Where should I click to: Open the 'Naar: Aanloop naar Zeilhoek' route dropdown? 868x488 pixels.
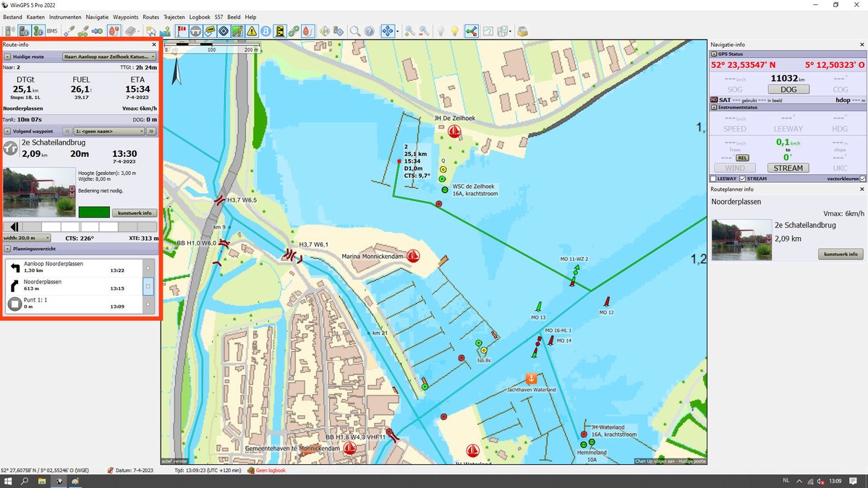point(110,56)
